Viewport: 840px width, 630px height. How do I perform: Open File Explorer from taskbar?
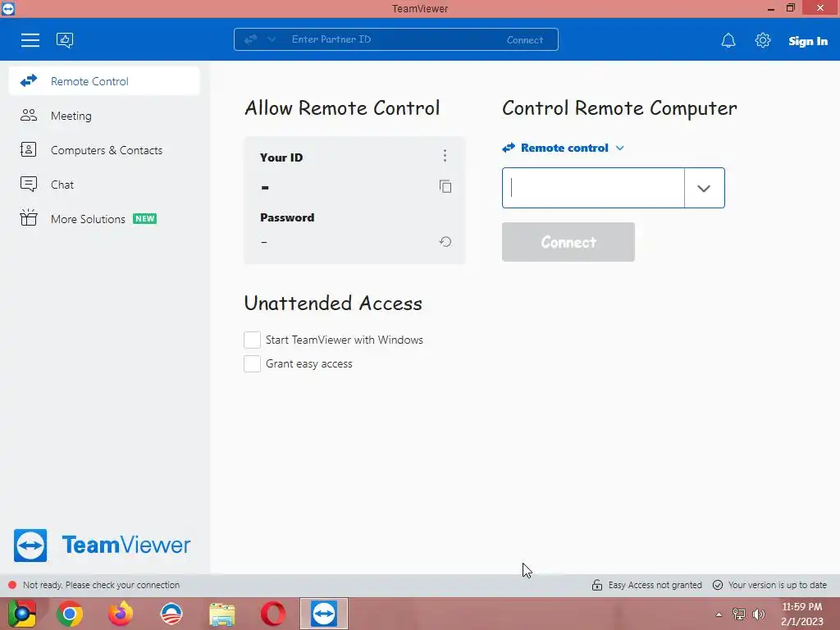click(221, 614)
